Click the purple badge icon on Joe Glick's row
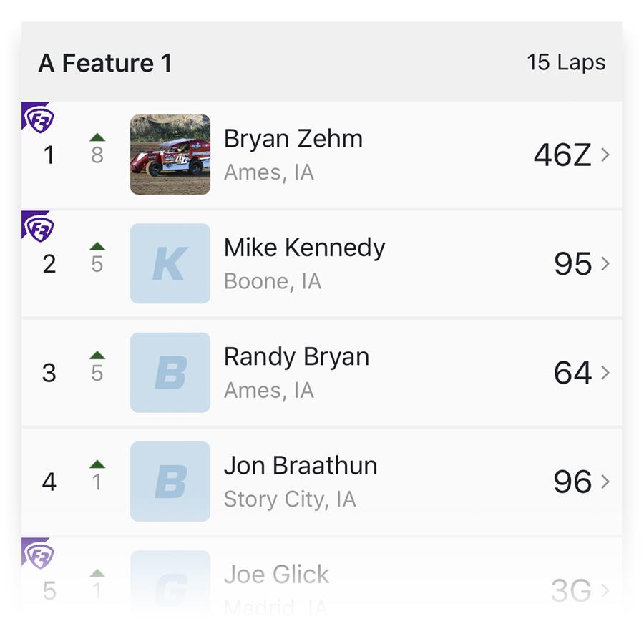Screen dimensions: 644x644 38,553
